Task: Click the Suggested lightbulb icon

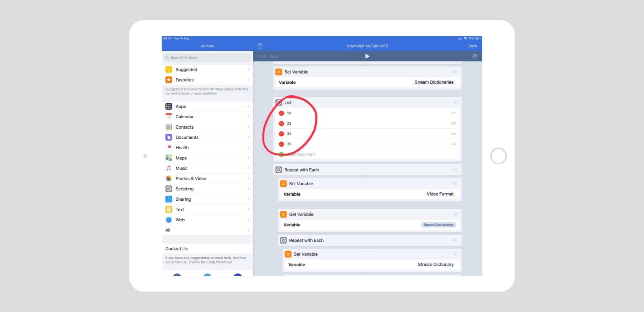Action: pyautogui.click(x=169, y=69)
